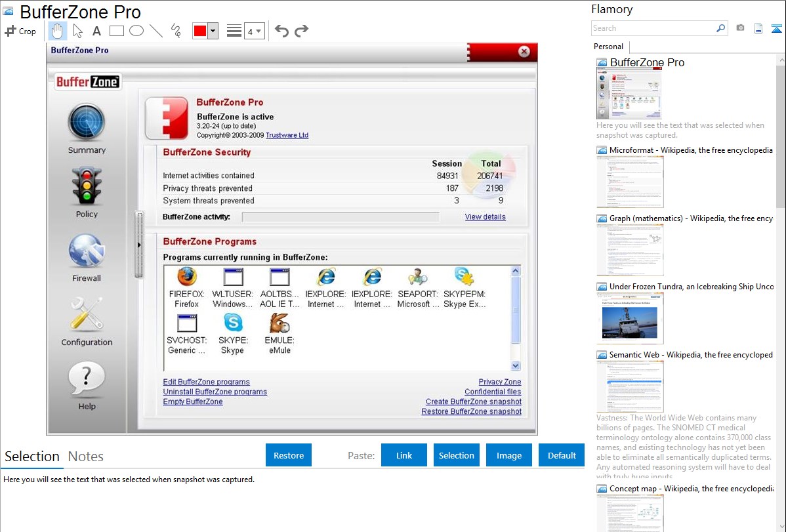Open the line width 4 dropdown

(255, 31)
